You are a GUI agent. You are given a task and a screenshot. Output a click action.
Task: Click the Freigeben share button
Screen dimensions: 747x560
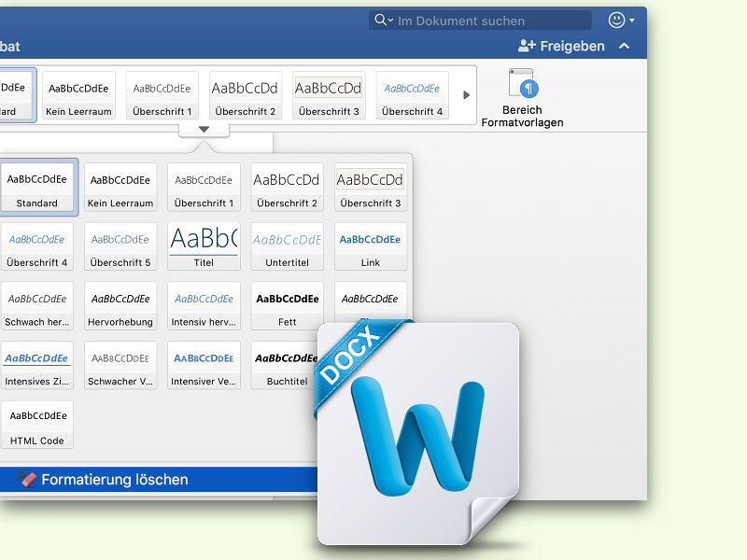(561, 46)
